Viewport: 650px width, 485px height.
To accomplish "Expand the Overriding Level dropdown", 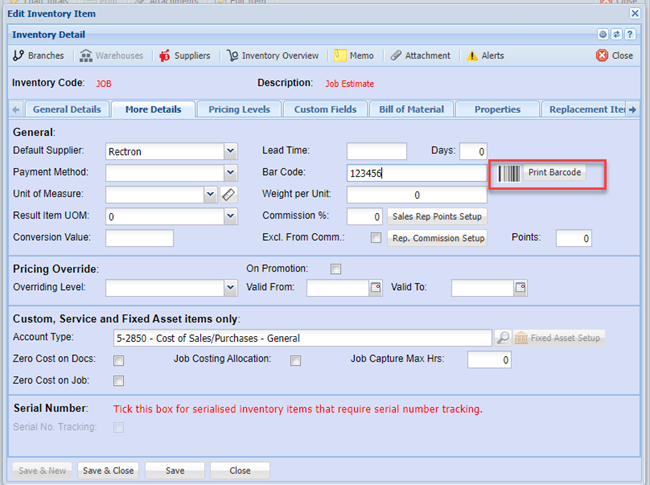I will click(x=230, y=288).
